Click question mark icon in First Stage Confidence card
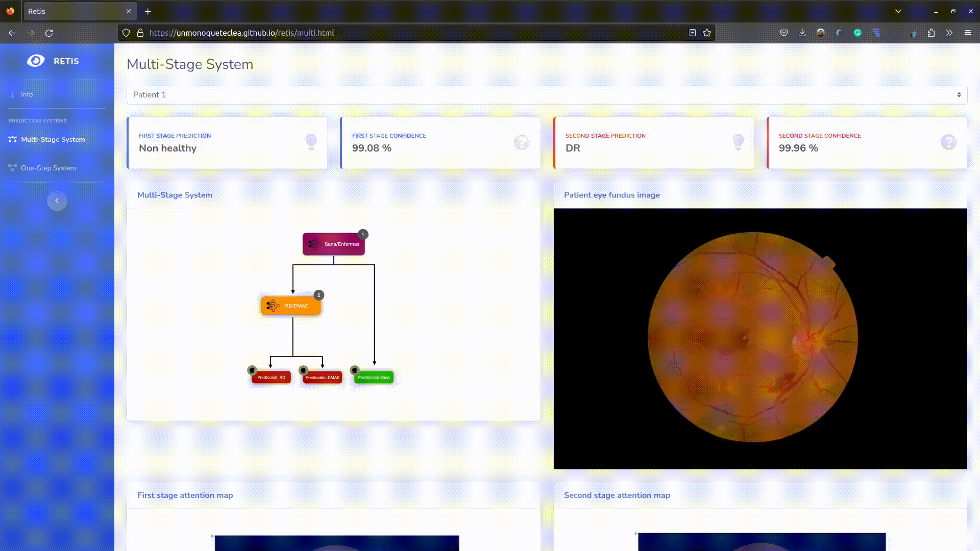The width and height of the screenshot is (980, 551). 522,142
